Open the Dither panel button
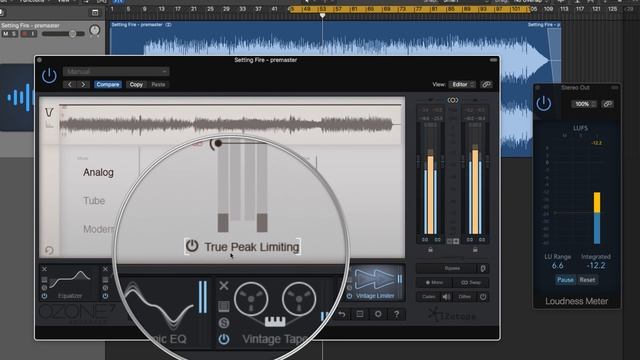This screenshot has width=640, height=360. click(x=465, y=297)
